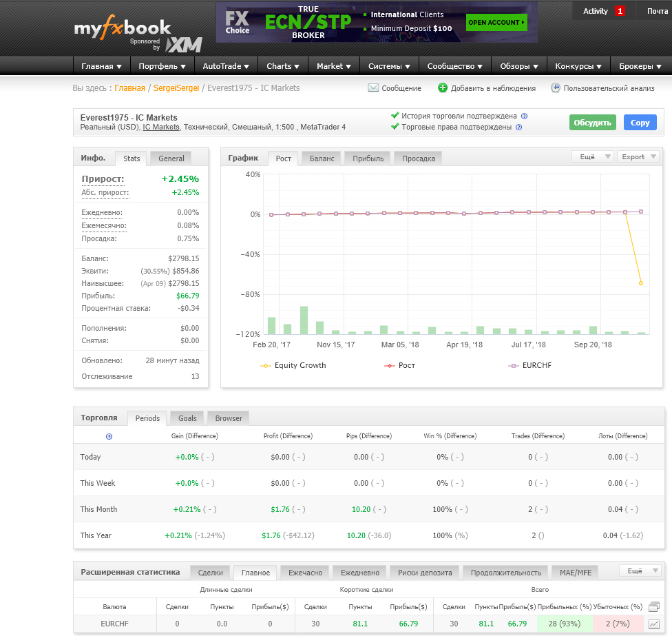Open the Export dropdown
Image resolution: width=672 pixels, height=636 pixels.
click(638, 157)
